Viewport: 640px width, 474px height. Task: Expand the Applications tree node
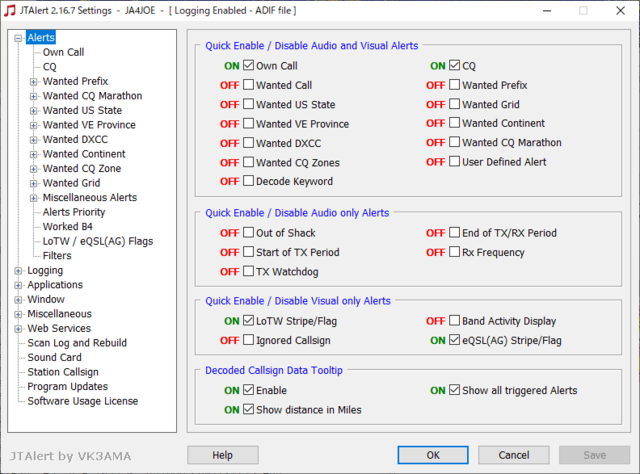(x=18, y=285)
